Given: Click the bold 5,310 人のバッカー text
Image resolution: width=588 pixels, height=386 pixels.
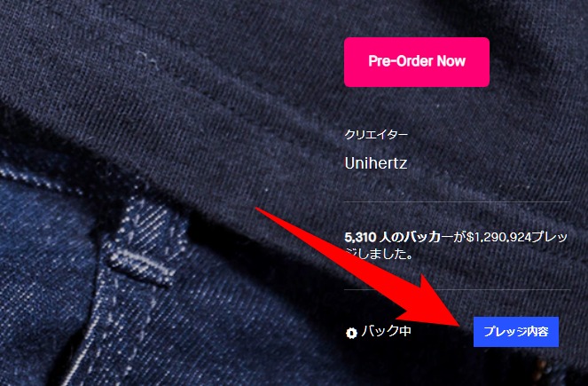Looking at the screenshot, I should tap(398, 238).
